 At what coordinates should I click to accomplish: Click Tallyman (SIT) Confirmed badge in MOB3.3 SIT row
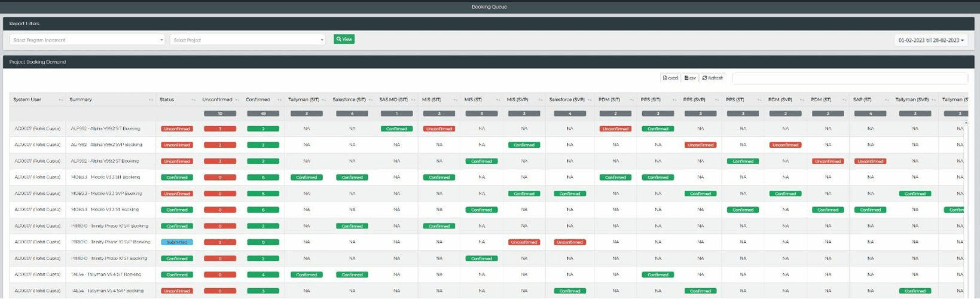pos(307,177)
